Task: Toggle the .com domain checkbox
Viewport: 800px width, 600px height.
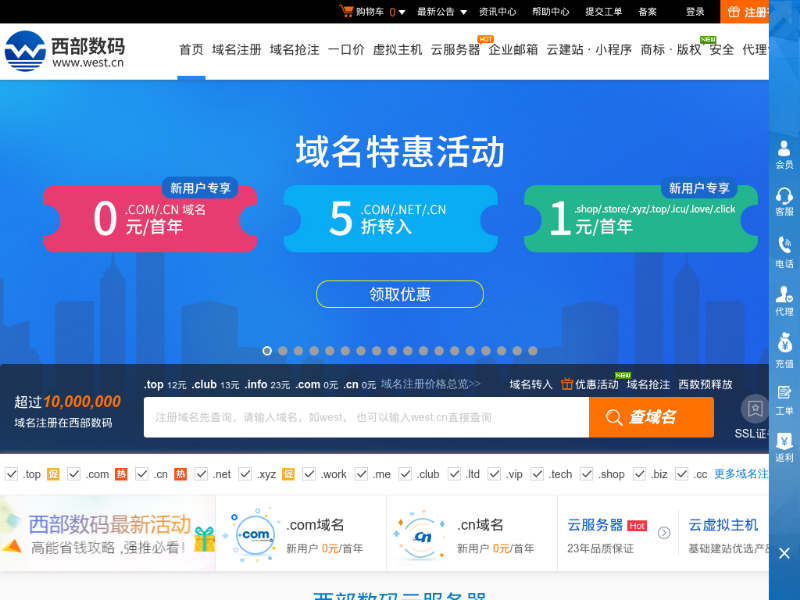Action: pyautogui.click(x=75, y=474)
